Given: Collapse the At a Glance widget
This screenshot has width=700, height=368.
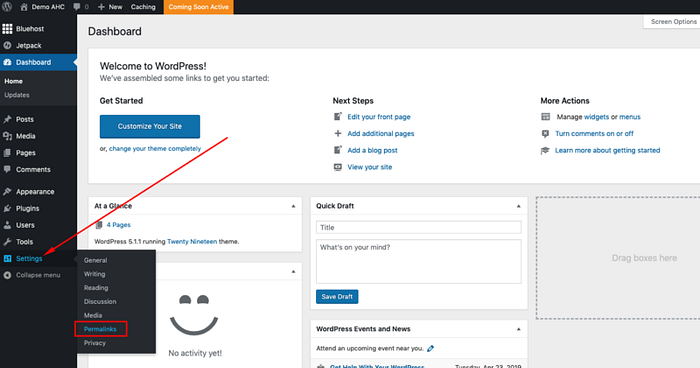Looking at the screenshot, I should (x=293, y=206).
